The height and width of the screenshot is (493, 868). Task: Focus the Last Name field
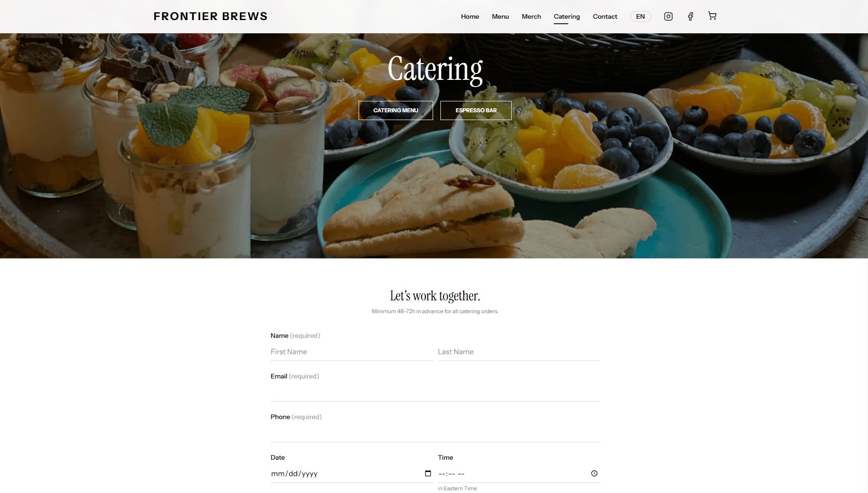tap(519, 352)
